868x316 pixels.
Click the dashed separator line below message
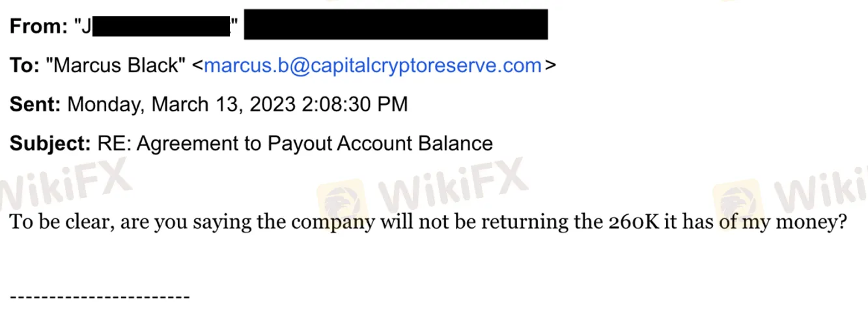(x=100, y=297)
